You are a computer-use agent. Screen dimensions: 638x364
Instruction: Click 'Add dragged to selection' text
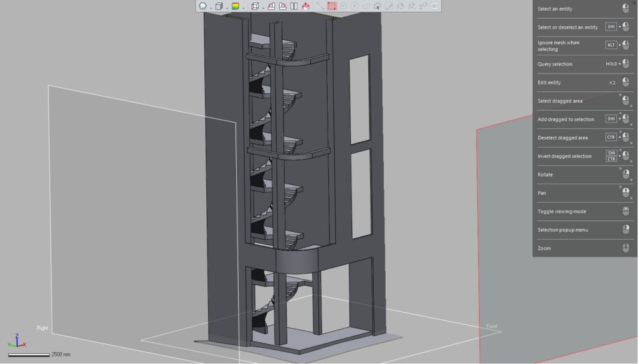coord(566,119)
